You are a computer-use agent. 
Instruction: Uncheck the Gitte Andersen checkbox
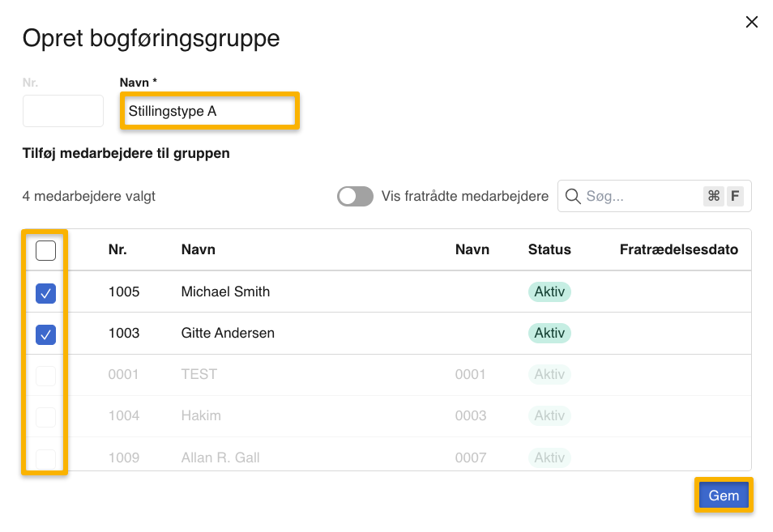(46, 334)
